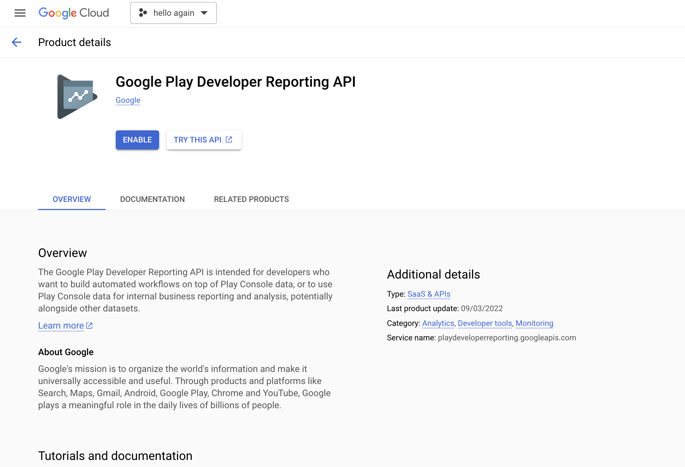Viewport: 685px width, 467px height.
Task: Click the Tutorials and documentation heading
Action: [115, 456]
